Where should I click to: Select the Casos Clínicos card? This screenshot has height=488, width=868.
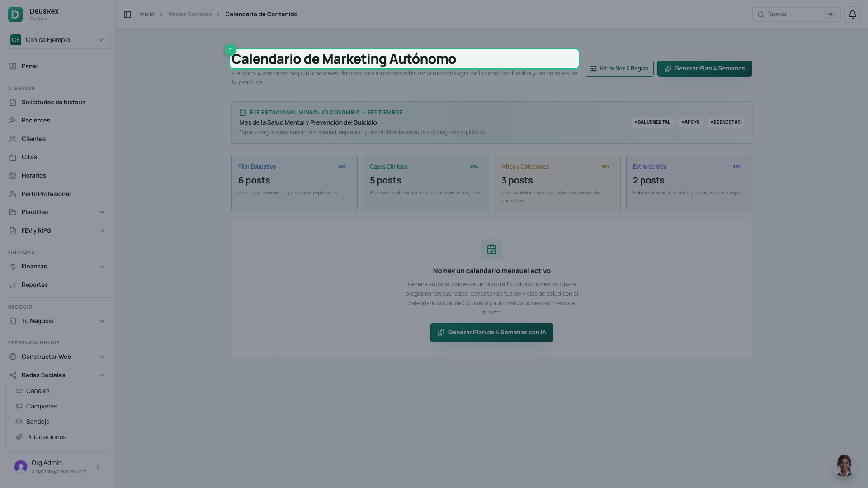(426, 183)
